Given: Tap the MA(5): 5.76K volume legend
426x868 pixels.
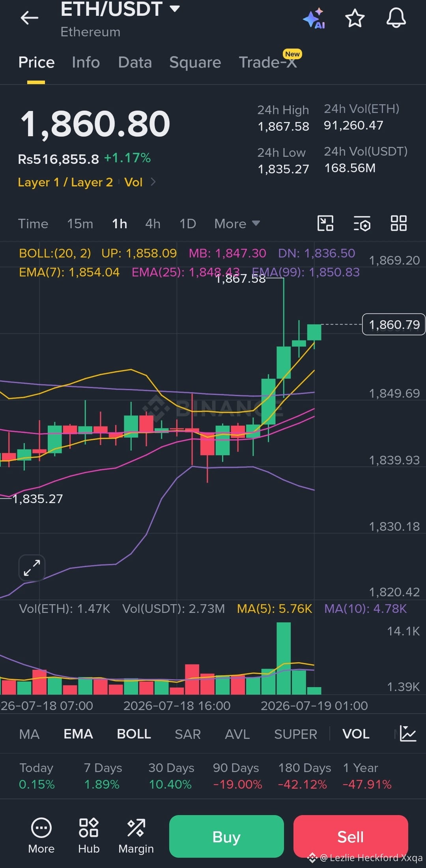Looking at the screenshot, I should click(x=275, y=609).
